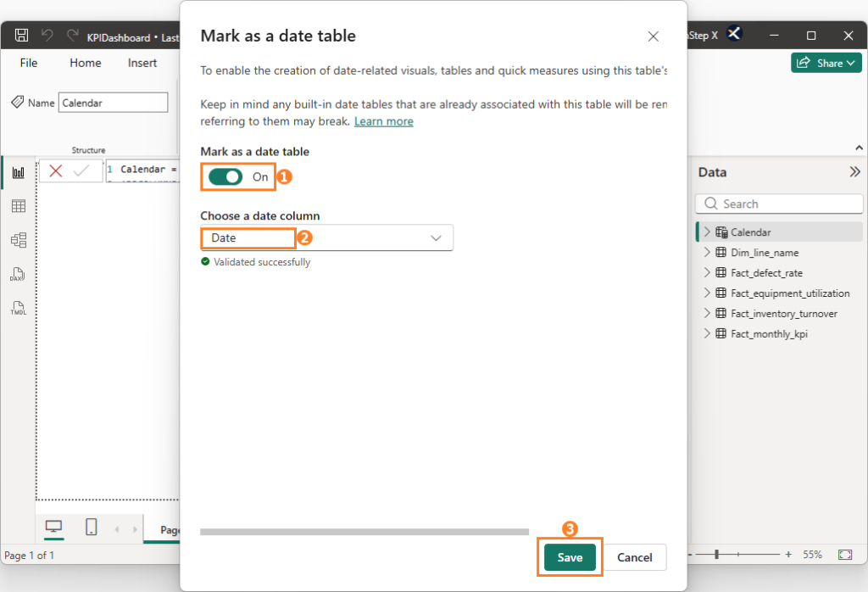Close the Mark as a date table dialog

[654, 36]
